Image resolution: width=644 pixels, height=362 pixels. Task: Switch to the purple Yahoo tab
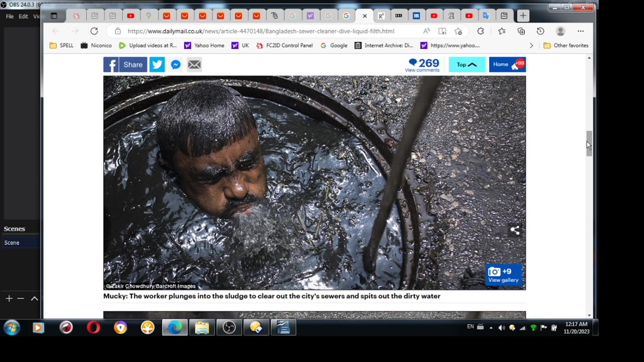click(x=310, y=16)
